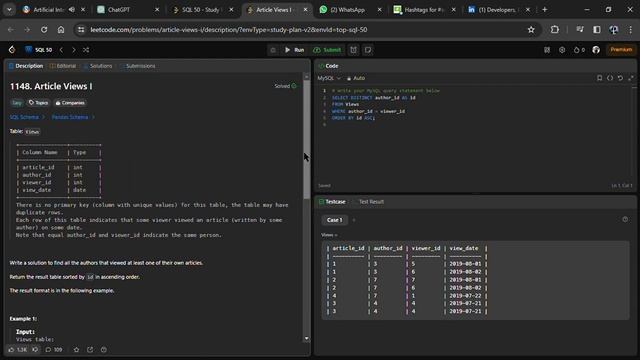Click the description panel scrollbar thumb

click(307, 140)
